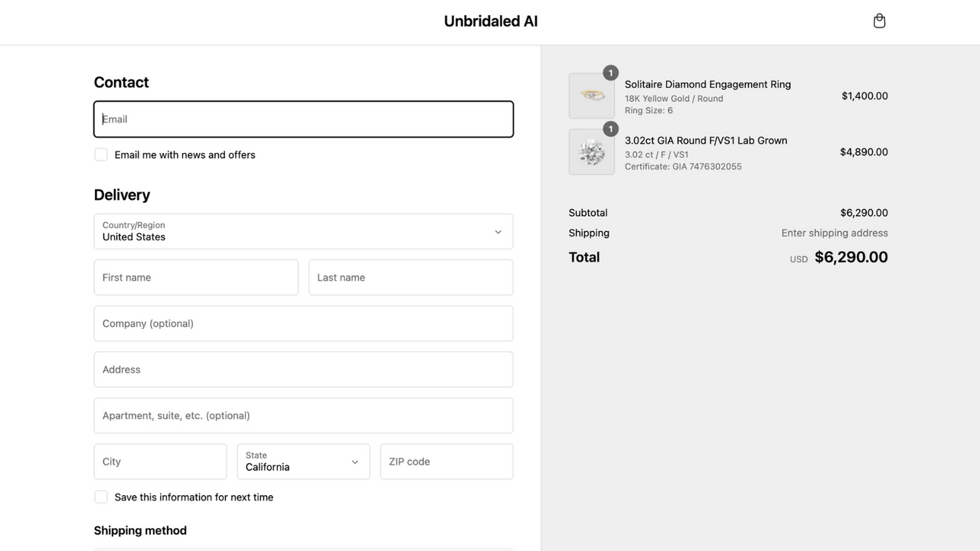
Task: Click the First name field
Action: [x=196, y=277]
